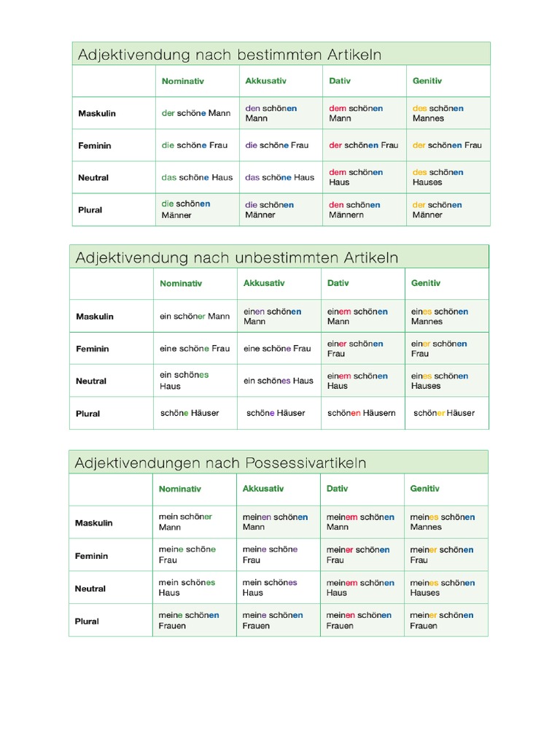Select the cell "der schöne Mann"
The image size is (560, 747).
tap(196, 113)
